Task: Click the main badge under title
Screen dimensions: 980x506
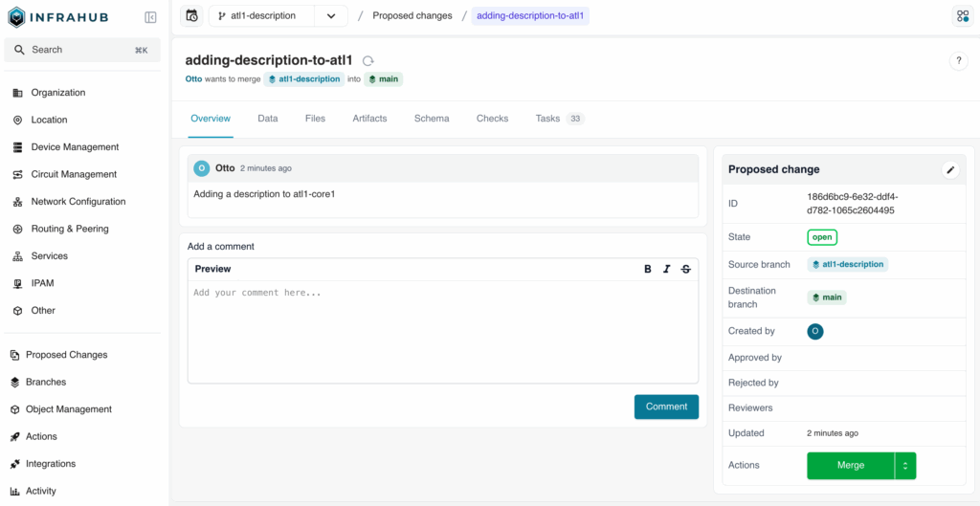Action: [383, 80]
